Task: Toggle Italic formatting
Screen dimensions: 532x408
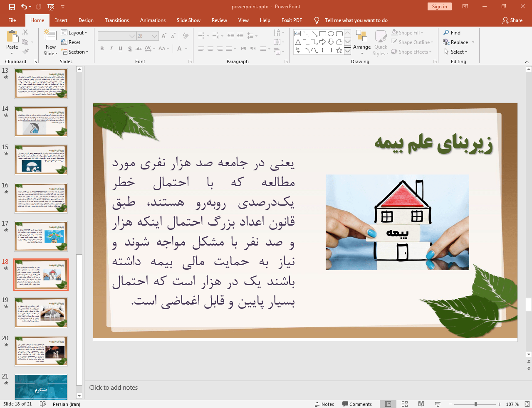Action: [x=111, y=49]
